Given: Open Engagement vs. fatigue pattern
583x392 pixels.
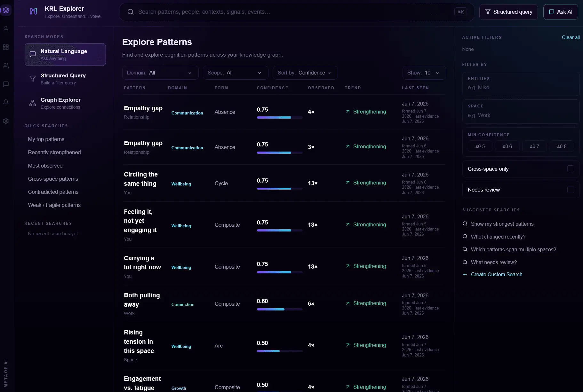Looking at the screenshot, I should tap(142, 383).
